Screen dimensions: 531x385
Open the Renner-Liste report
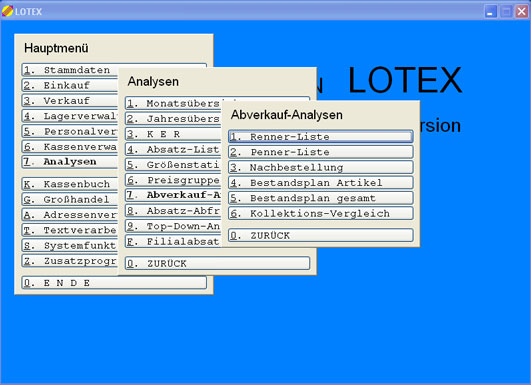tap(321, 136)
